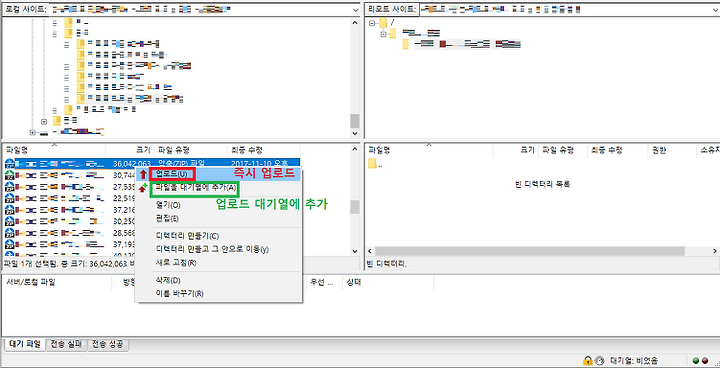720x368 pixels.
Task: Click the 빈 디렉터리 목록 message text
Action: (x=542, y=184)
